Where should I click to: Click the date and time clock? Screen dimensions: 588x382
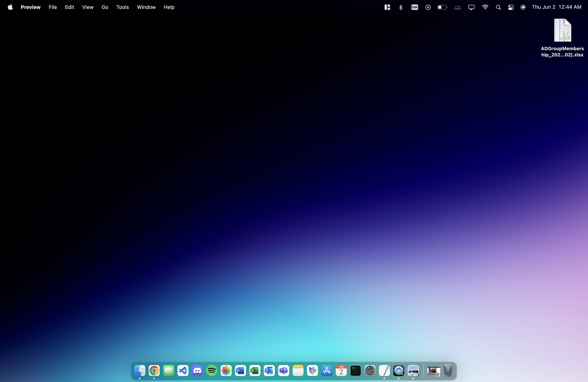[x=557, y=7]
